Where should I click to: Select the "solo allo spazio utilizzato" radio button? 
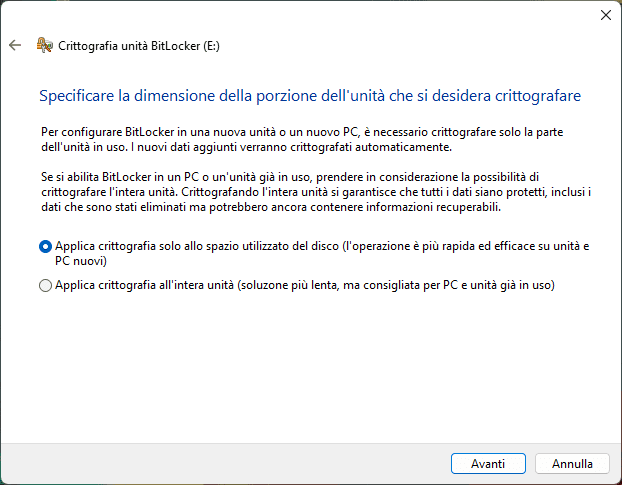tap(45, 246)
